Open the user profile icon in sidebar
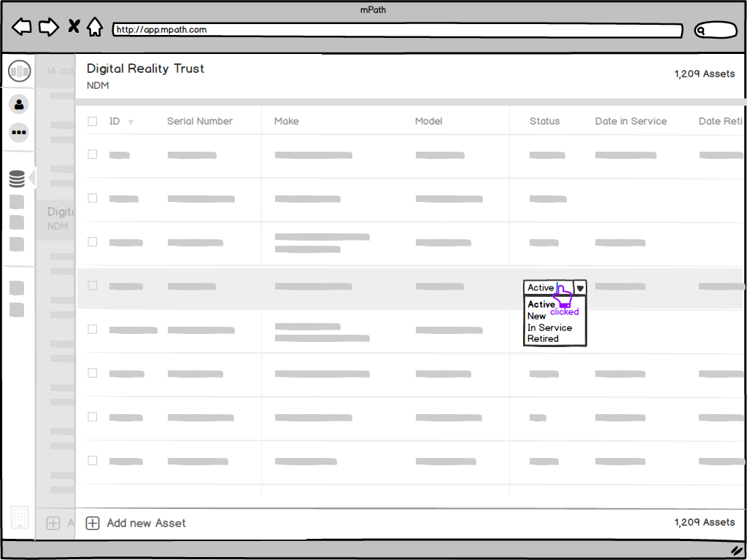 tap(18, 104)
